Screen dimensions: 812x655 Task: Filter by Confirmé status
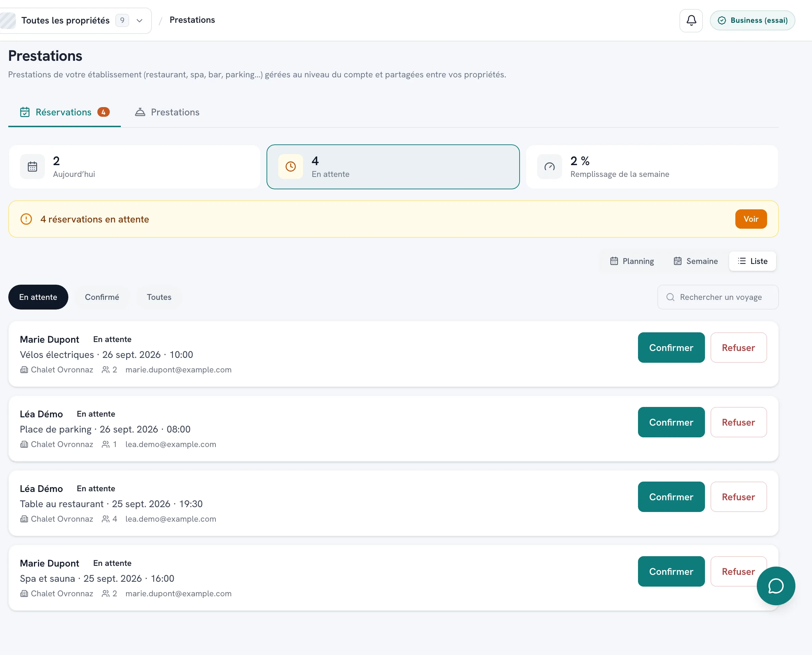[x=102, y=297]
